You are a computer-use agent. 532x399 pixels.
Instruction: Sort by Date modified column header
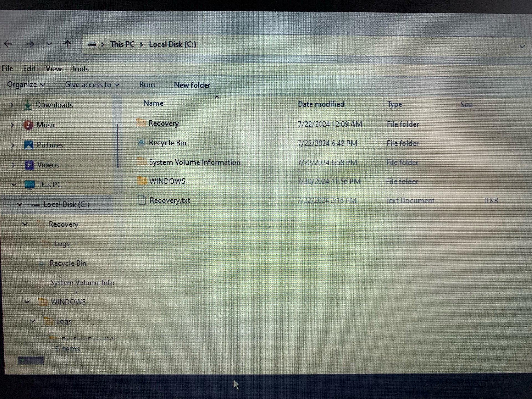coord(321,104)
